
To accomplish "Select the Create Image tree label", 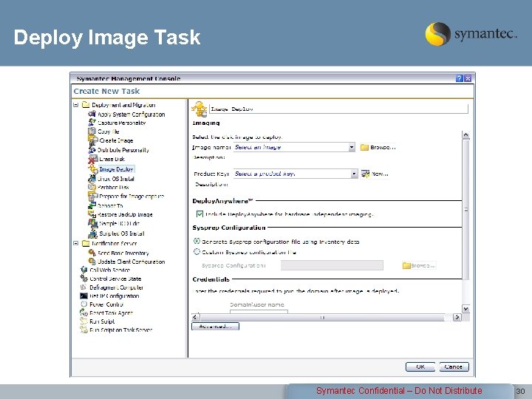I will [x=116, y=140].
